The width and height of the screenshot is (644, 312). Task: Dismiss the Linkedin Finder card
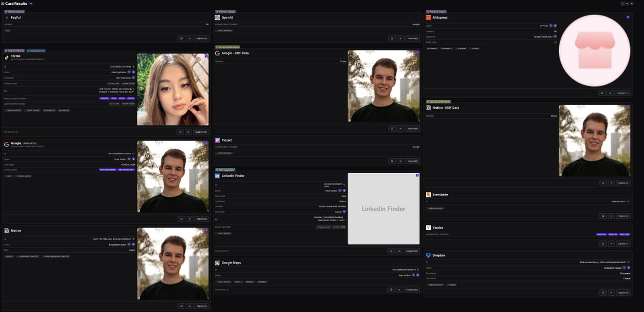(399, 251)
